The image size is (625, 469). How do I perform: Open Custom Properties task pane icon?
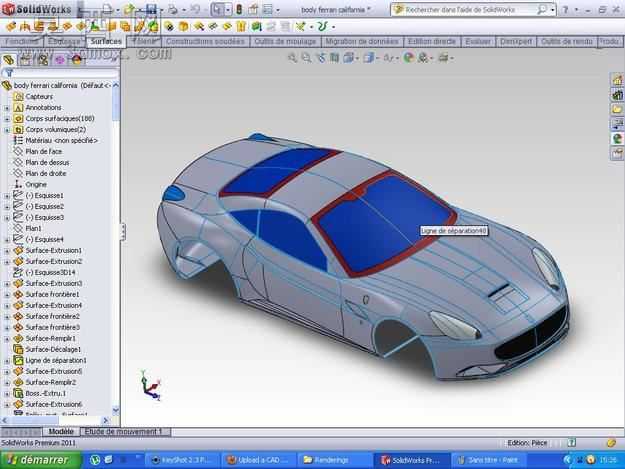(617, 153)
